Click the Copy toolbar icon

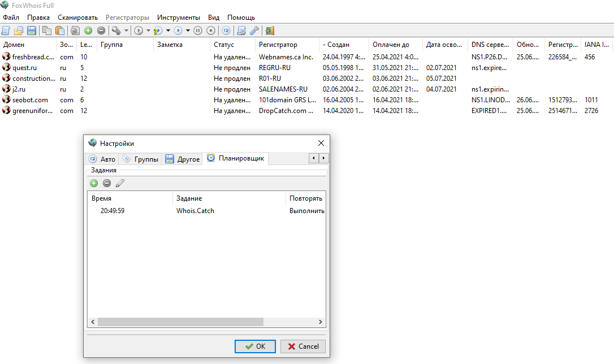tap(46, 31)
